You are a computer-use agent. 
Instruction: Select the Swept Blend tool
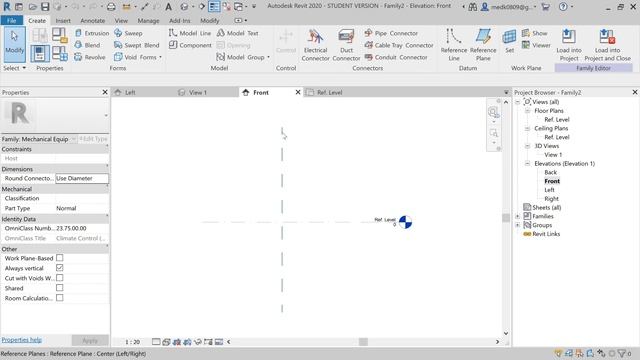[137, 45]
